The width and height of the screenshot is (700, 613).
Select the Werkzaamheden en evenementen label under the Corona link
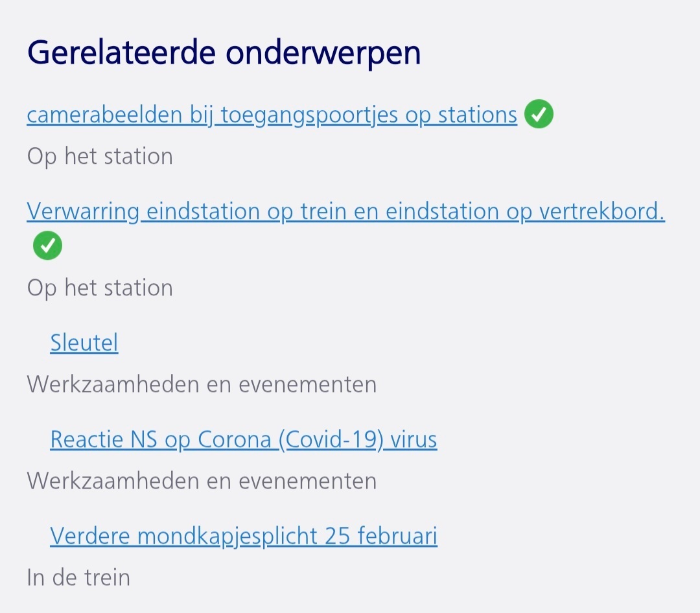point(202,481)
